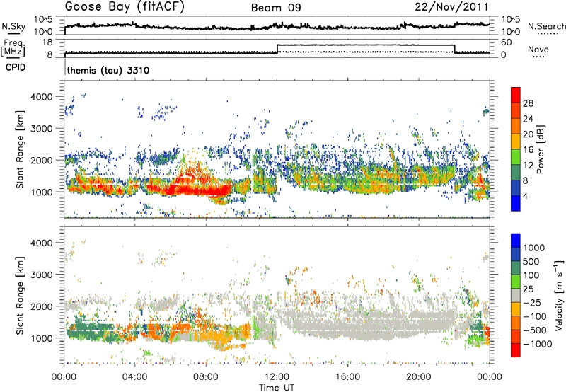Click the "28" power colorbar value
Viewport: 566px width, 392px height.
pos(528,103)
